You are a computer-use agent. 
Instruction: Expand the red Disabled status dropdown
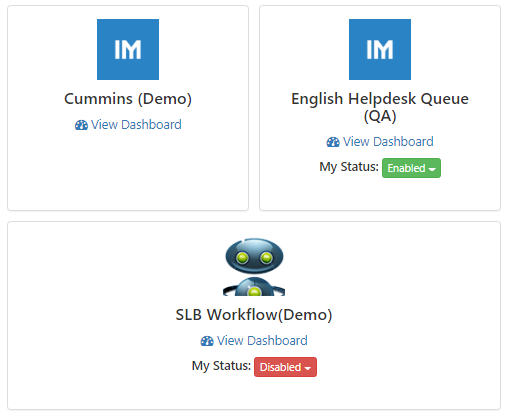tap(285, 367)
